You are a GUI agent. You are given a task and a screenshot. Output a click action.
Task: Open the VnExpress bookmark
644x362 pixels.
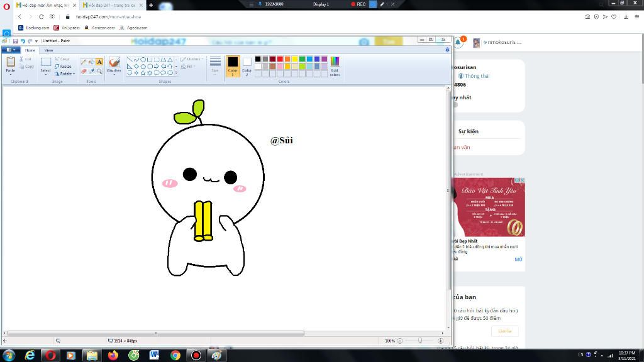pos(67,28)
